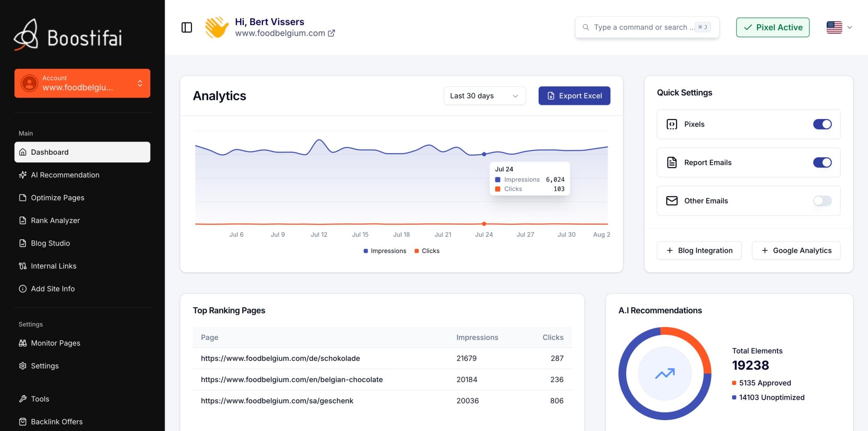Select the Dashboard icon in sidebar
This screenshot has height=431, width=868.
(x=23, y=152)
